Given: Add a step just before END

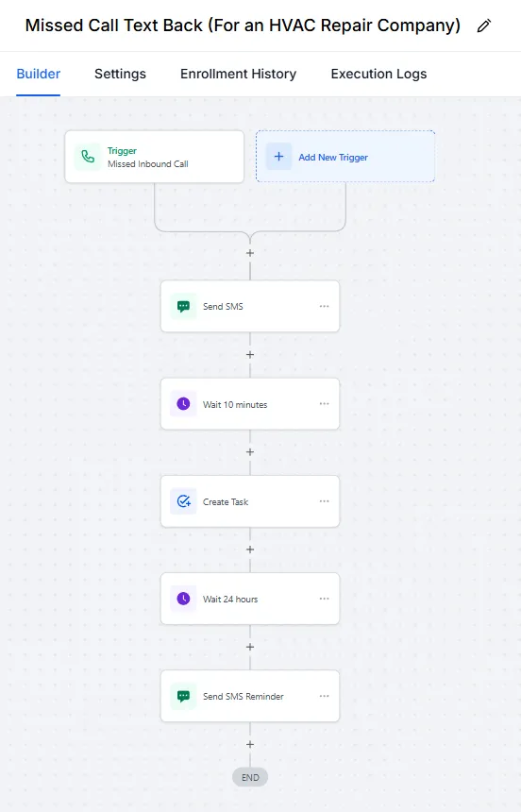Looking at the screenshot, I should (x=250, y=744).
